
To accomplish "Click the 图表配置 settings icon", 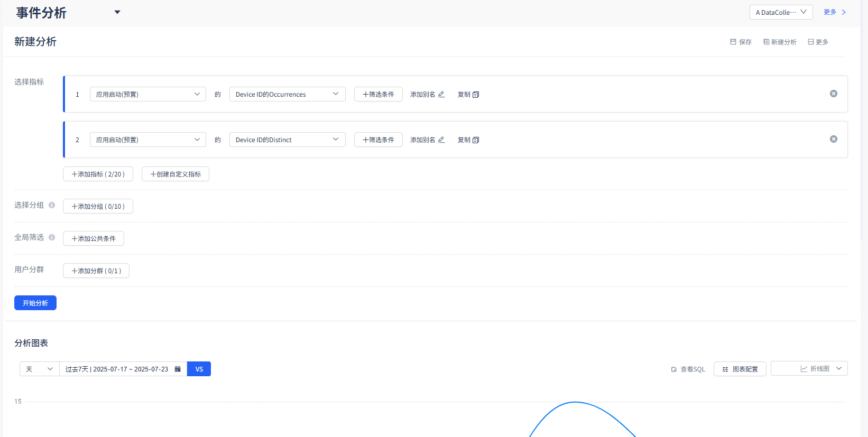I will tap(725, 369).
